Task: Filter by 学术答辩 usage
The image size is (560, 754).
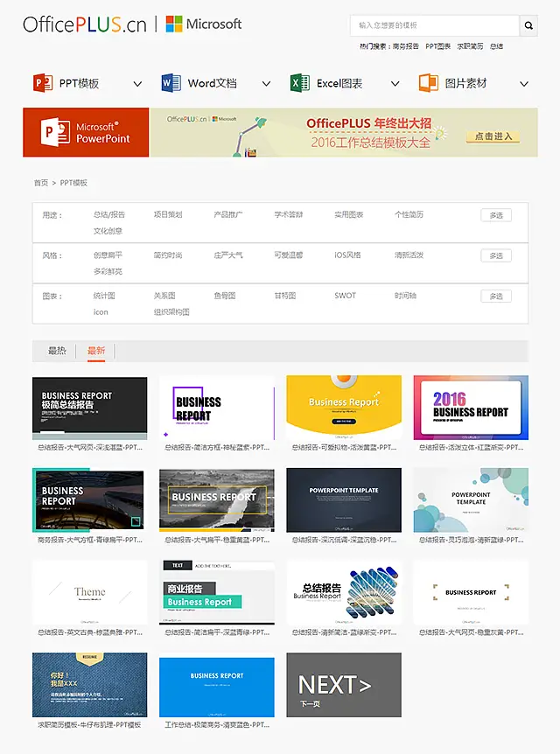Action: (x=289, y=214)
